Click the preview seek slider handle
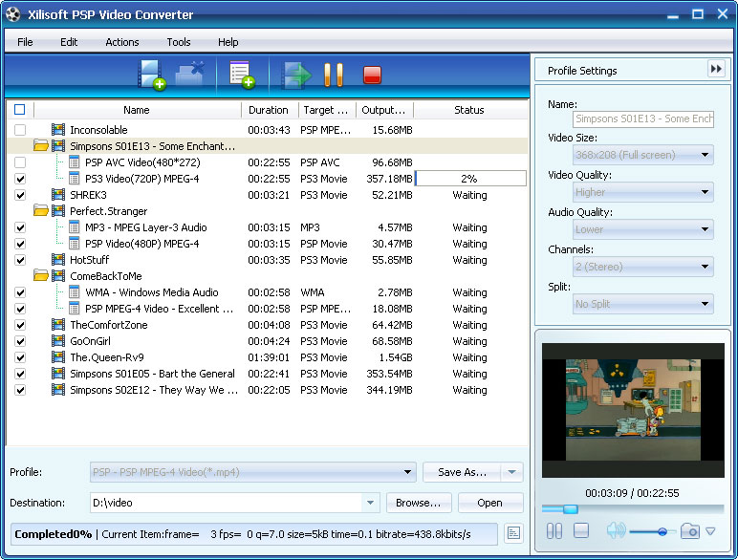 570,508
